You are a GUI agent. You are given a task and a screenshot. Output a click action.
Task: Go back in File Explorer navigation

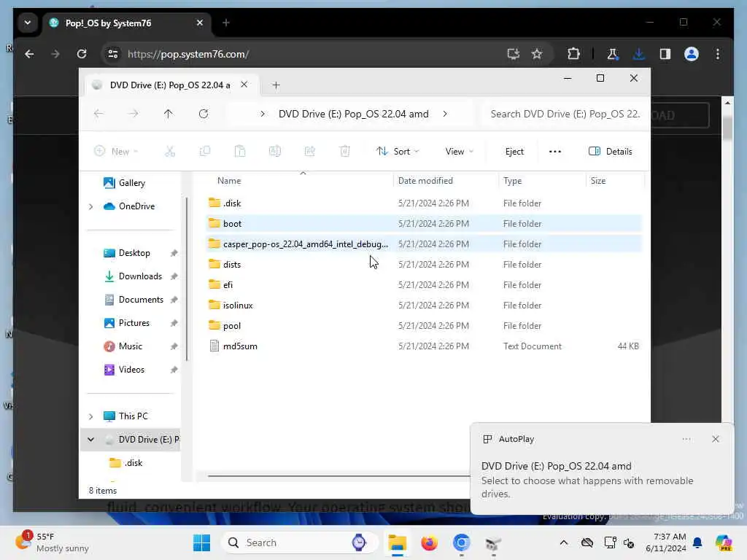coord(98,114)
